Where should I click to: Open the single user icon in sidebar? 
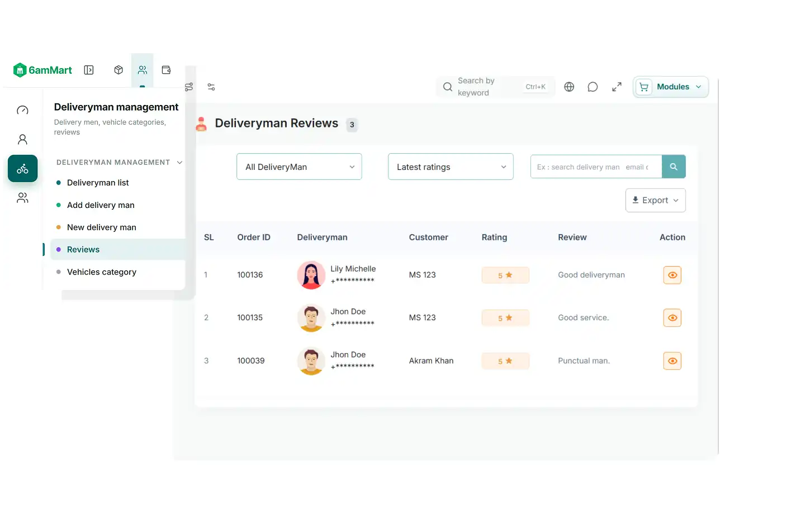[x=22, y=139]
